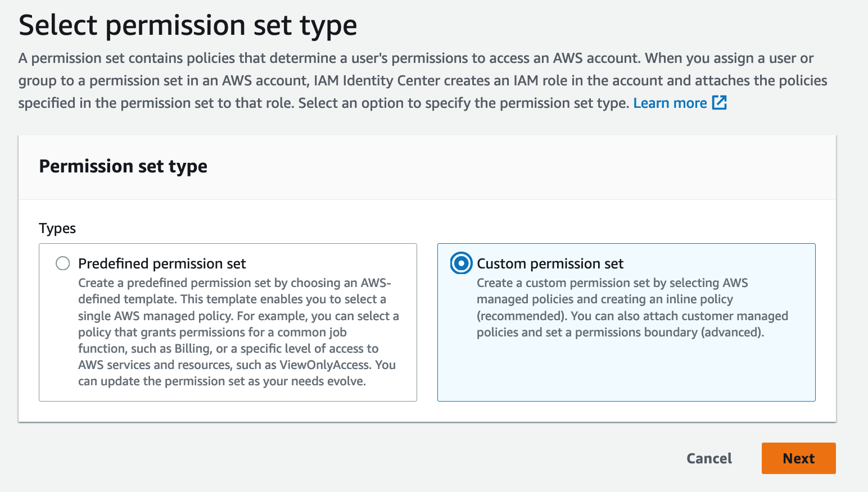Select the Custom permission set radio button
The height and width of the screenshot is (492, 868).
(x=460, y=263)
